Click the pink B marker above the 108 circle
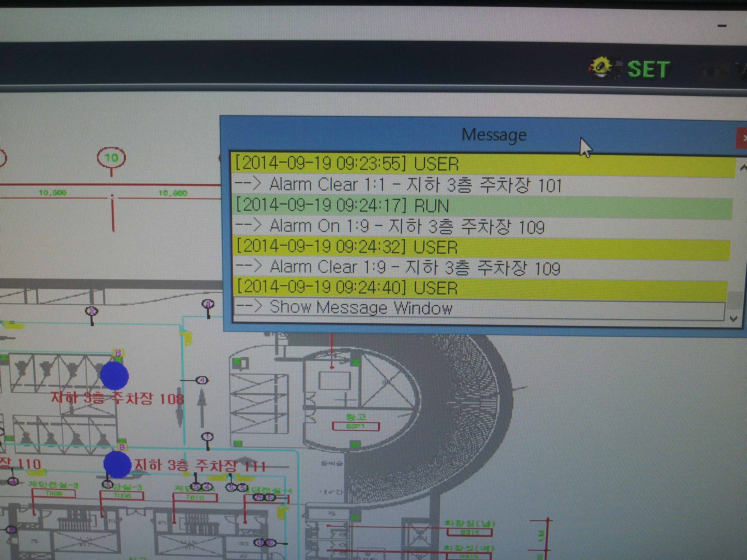 [x=119, y=353]
